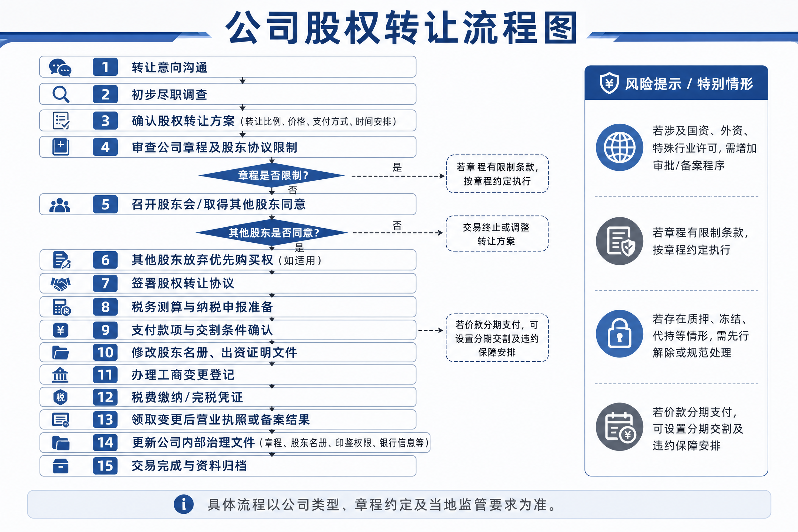Click the text 召开股东会/取得其他股东同意
798x532 pixels.
pyautogui.click(x=219, y=204)
